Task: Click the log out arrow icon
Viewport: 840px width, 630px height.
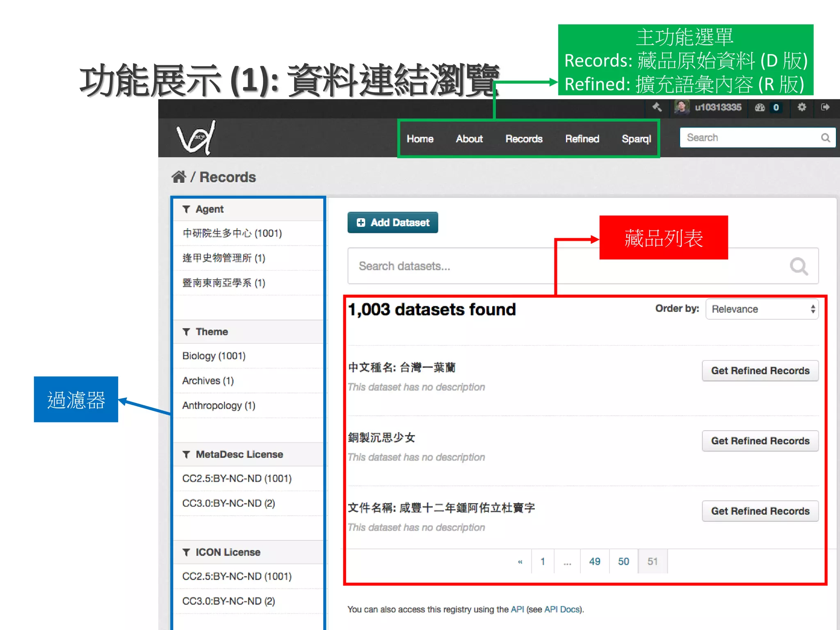Action: [x=825, y=107]
